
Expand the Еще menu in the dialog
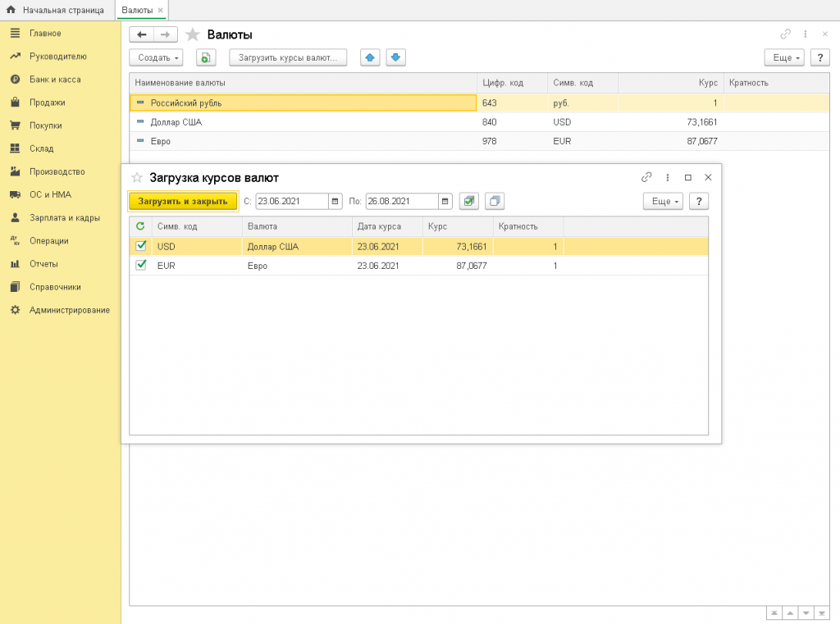pos(663,201)
